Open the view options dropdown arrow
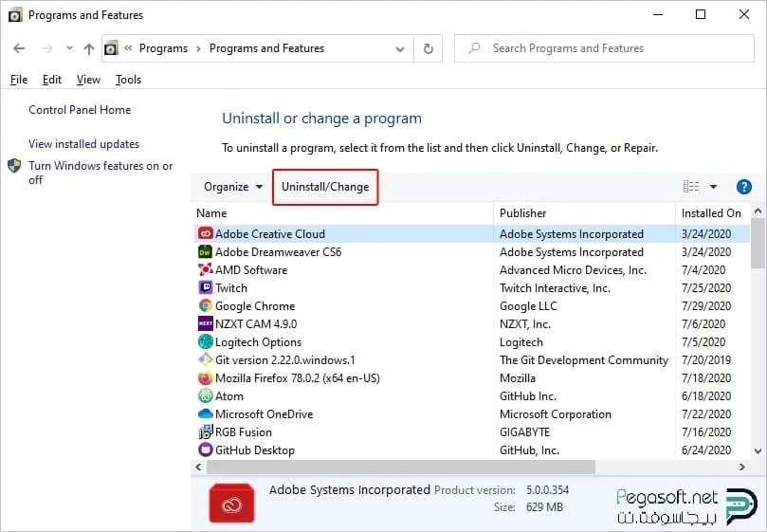This screenshot has height=532, width=767. click(713, 187)
